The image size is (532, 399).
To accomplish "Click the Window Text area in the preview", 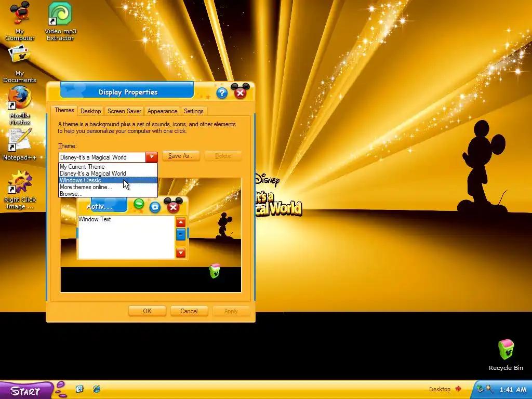I will pyautogui.click(x=126, y=237).
